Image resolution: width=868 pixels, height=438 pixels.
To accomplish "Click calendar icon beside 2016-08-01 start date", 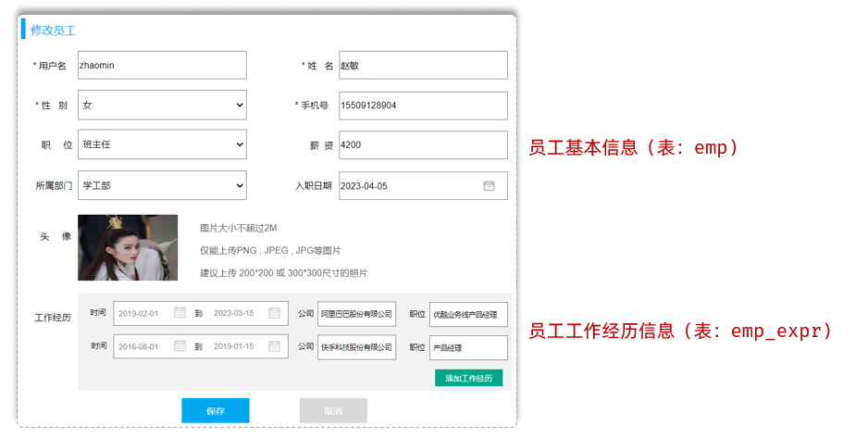I will (x=180, y=347).
